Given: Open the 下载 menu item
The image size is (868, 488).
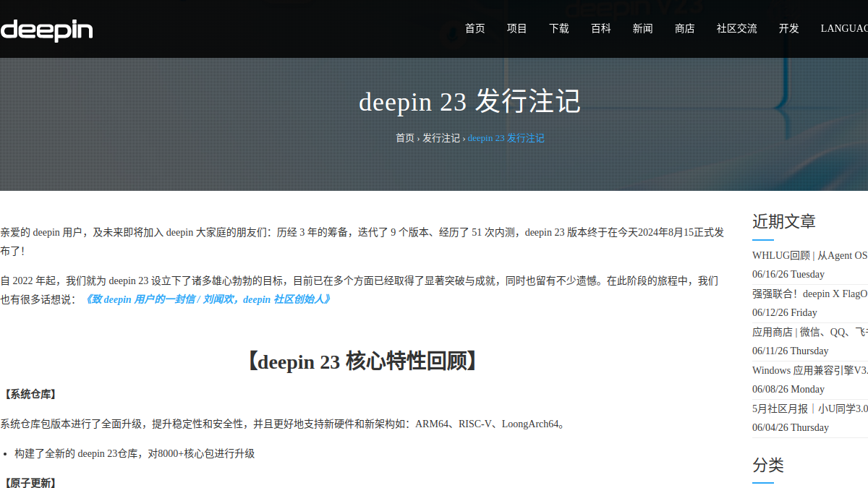Looking at the screenshot, I should tap(559, 29).
